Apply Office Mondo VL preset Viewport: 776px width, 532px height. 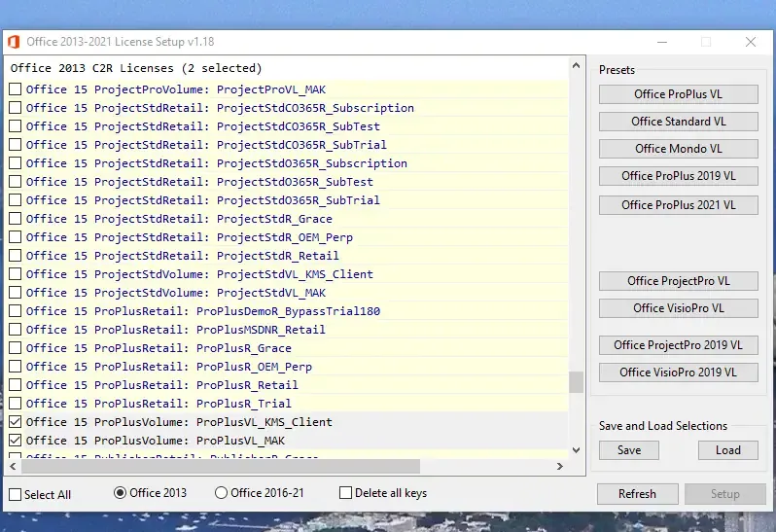(x=678, y=149)
